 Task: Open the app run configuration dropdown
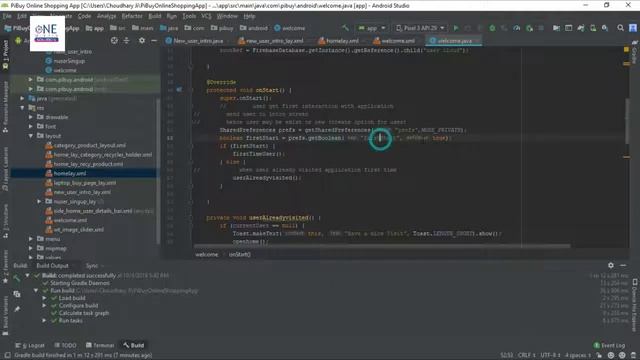(x=372, y=28)
